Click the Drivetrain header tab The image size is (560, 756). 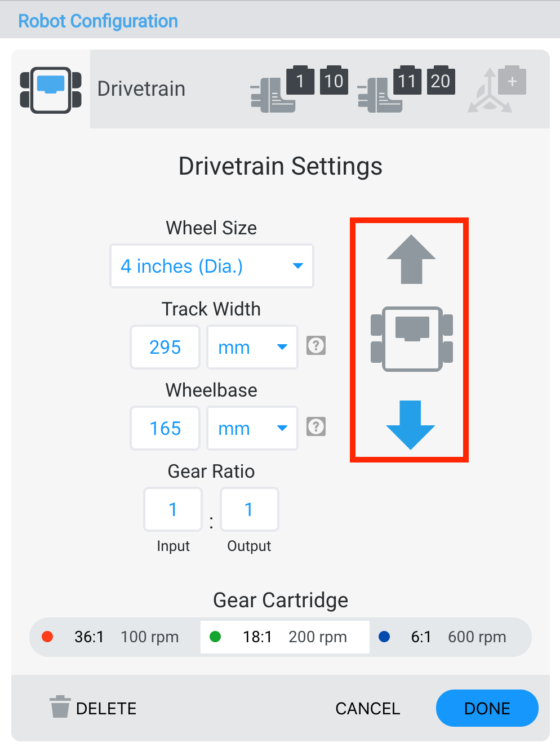pos(141,88)
